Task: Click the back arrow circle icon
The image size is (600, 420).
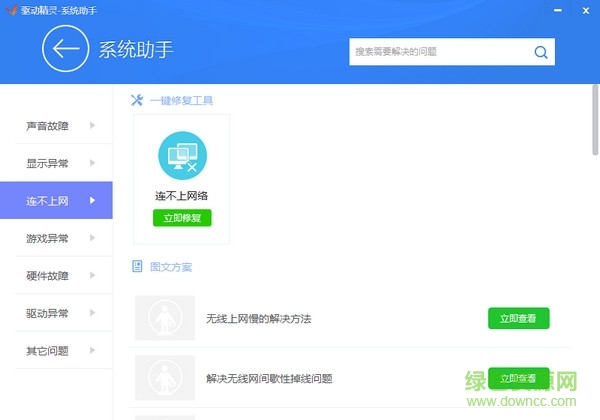Action: 65,49
